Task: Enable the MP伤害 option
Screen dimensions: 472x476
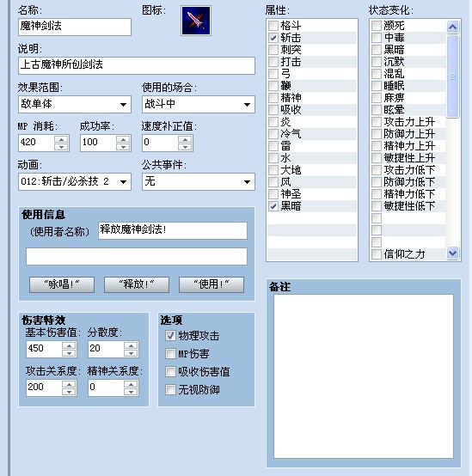Action: tap(170, 354)
